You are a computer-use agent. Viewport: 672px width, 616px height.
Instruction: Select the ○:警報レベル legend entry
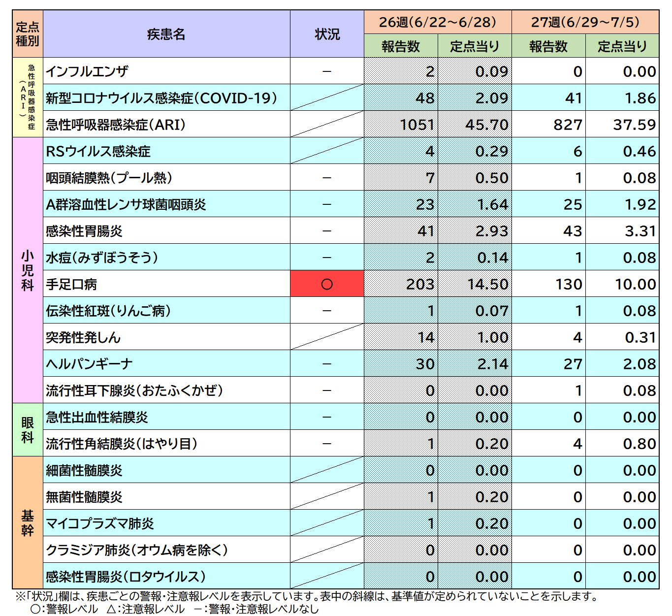(64, 609)
